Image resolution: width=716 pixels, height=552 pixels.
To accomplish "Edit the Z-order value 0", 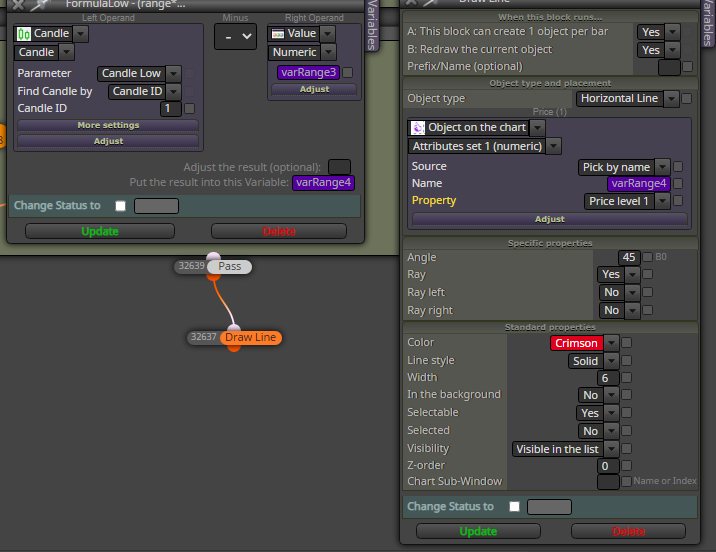I will 608,466.
